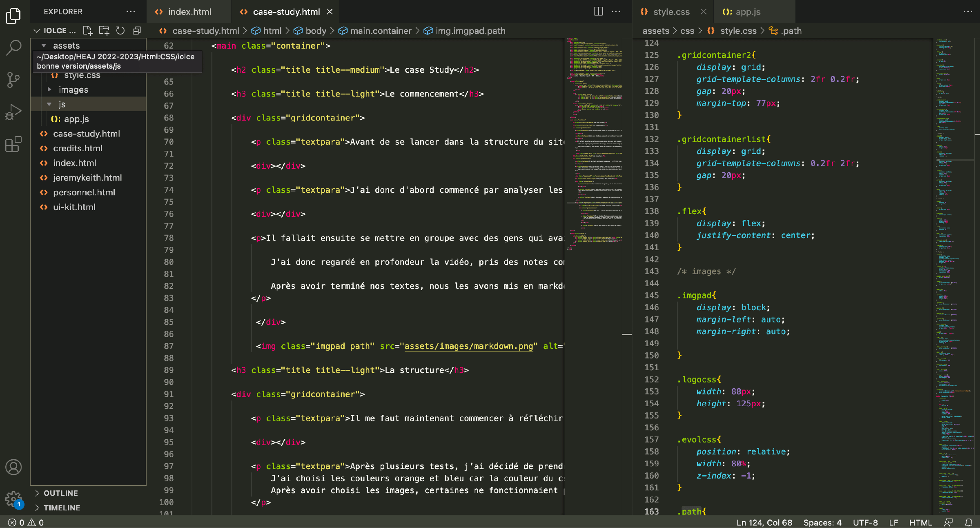Viewport: 980px width, 528px height.
Task: Create a new file in IOLCE folder
Action: [88, 31]
